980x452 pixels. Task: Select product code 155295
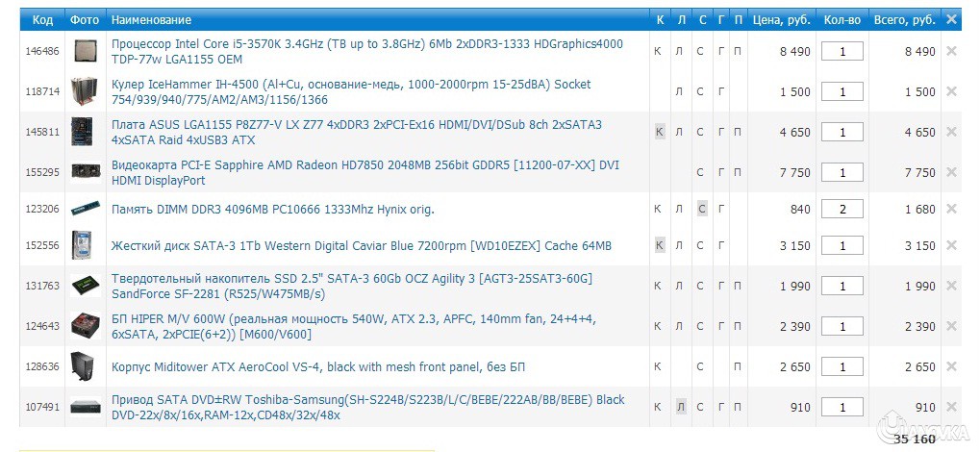[42, 172]
